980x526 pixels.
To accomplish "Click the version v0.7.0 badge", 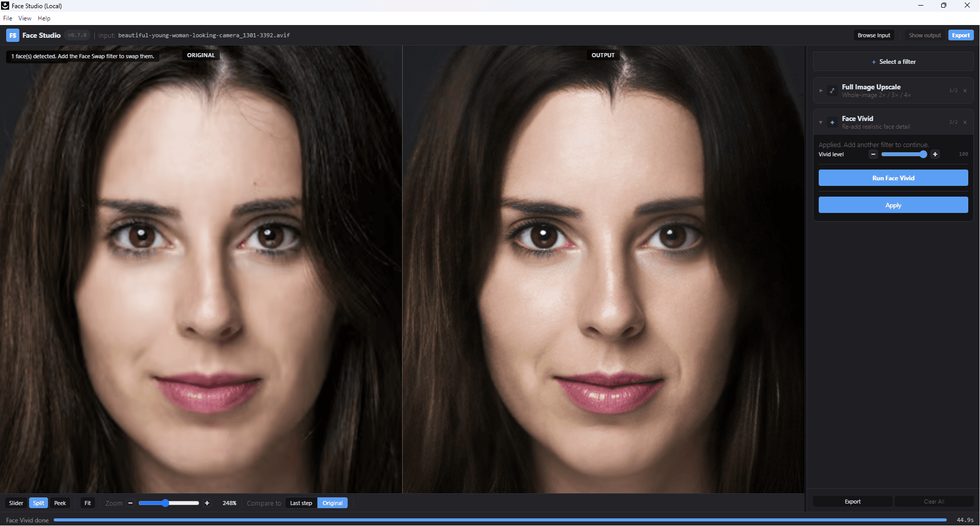I will point(78,35).
